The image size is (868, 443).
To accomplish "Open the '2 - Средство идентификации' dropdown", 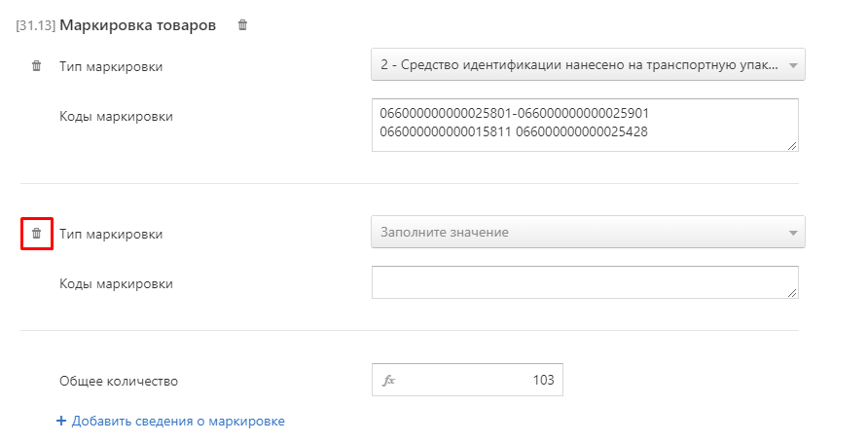I will click(588, 65).
